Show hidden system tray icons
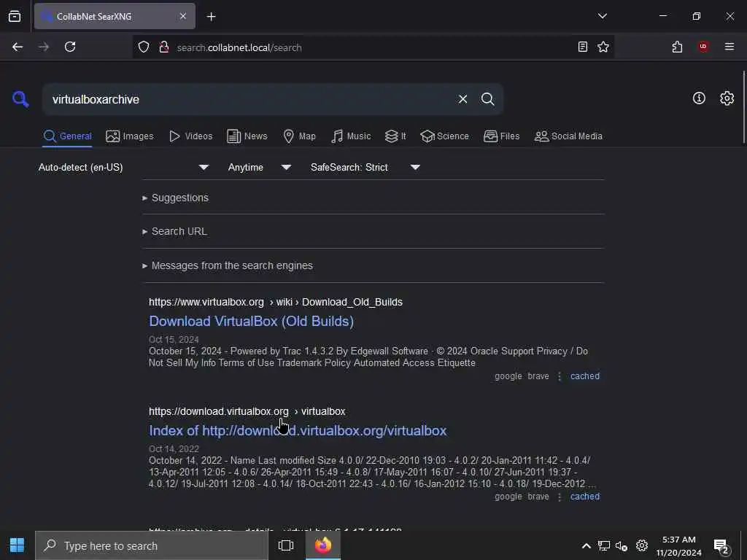This screenshot has height=560, width=747. point(587,545)
